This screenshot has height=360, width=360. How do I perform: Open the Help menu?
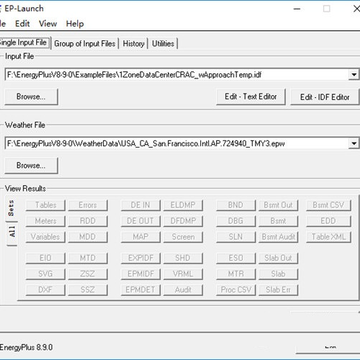point(75,24)
